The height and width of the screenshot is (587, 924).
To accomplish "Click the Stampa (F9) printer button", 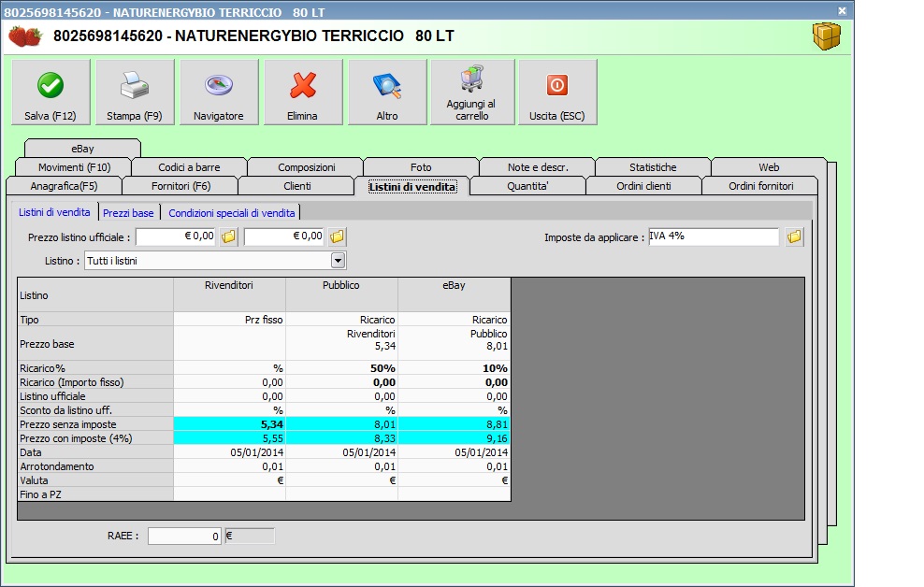I will tap(135, 92).
